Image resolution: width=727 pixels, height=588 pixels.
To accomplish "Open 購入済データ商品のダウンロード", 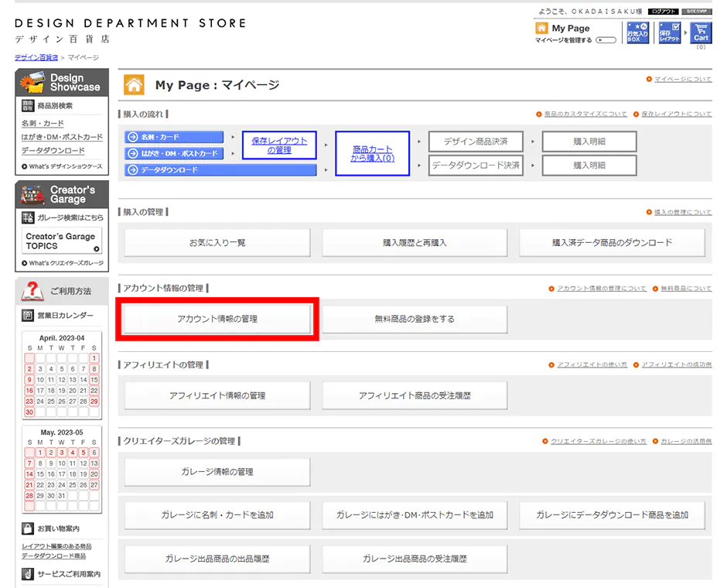I will click(611, 242).
